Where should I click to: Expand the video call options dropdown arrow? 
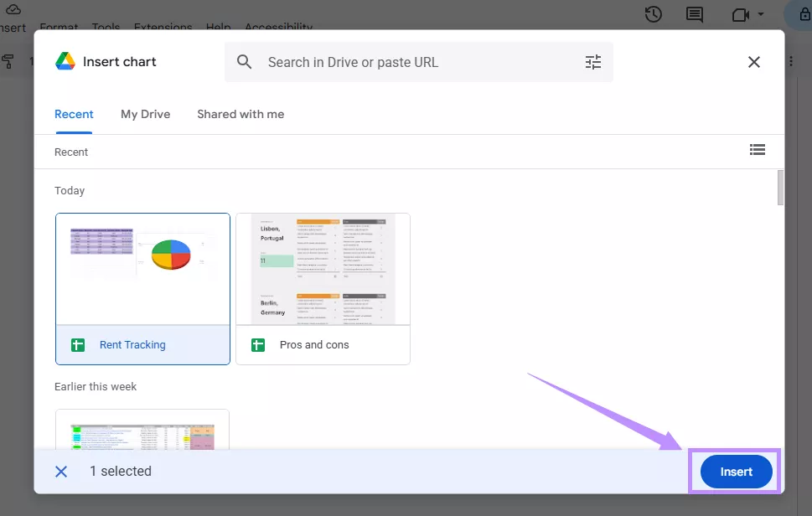point(761,14)
